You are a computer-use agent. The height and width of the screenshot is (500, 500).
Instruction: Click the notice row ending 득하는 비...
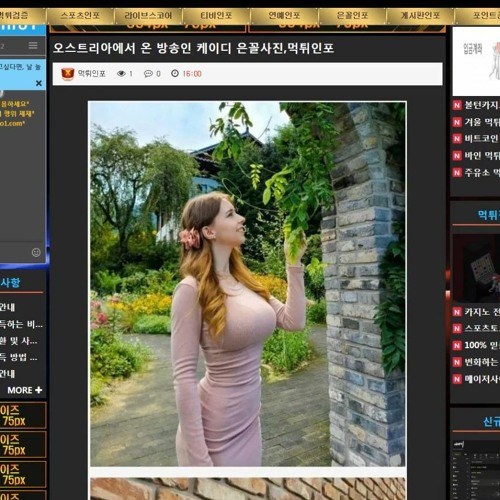21,324
